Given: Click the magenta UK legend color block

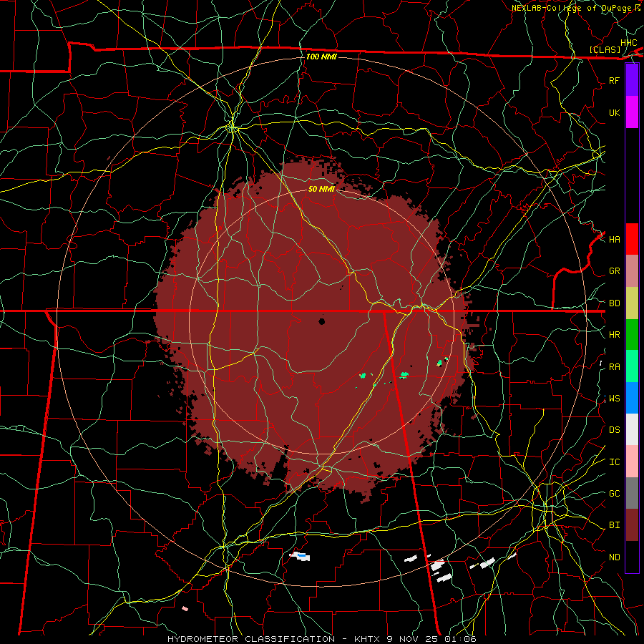Looking at the screenshot, I should (x=632, y=112).
